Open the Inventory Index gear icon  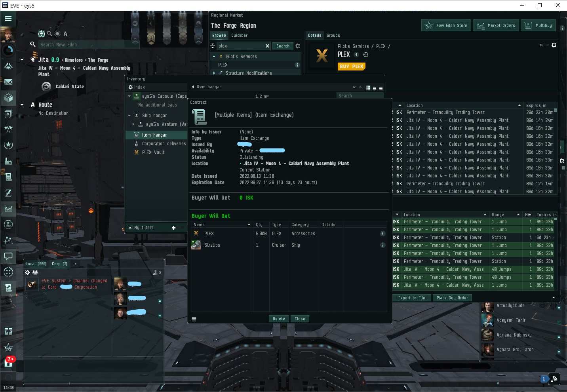click(x=131, y=87)
